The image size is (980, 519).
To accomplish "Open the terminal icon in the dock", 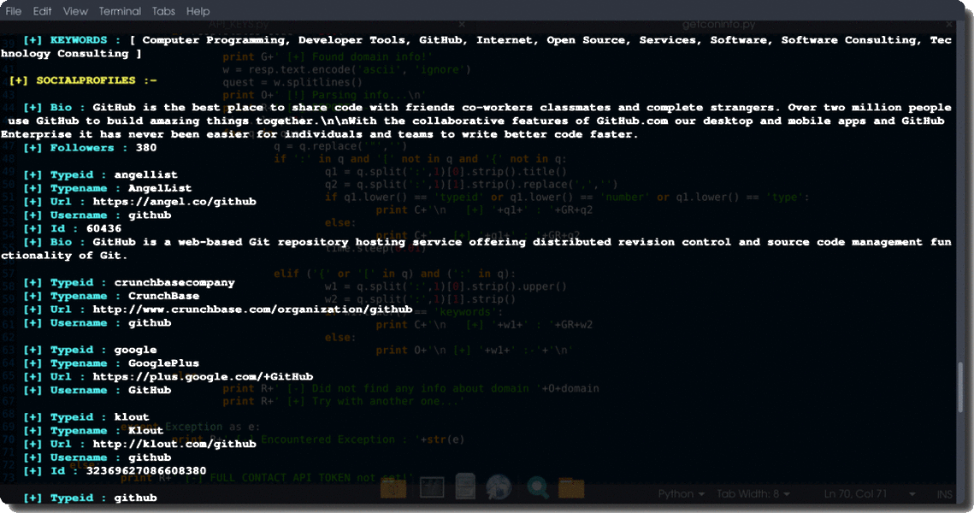I will point(431,487).
